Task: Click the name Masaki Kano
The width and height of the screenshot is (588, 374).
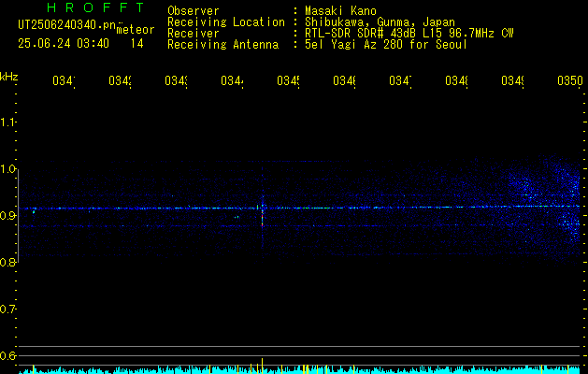Action: 340,11
